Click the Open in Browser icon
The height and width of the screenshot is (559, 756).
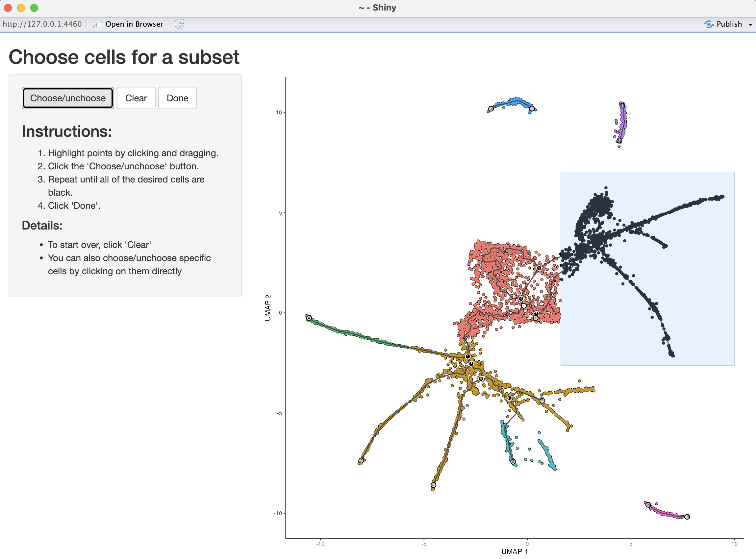[x=97, y=24]
